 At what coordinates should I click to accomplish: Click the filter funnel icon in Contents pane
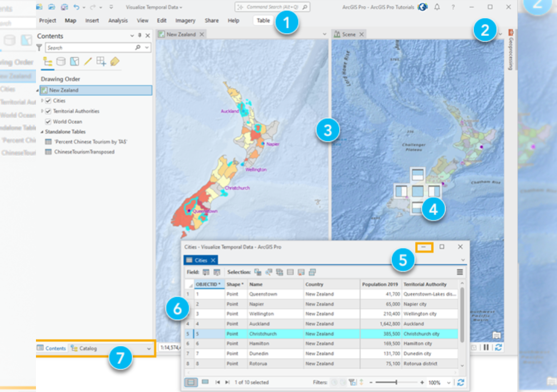click(40, 48)
